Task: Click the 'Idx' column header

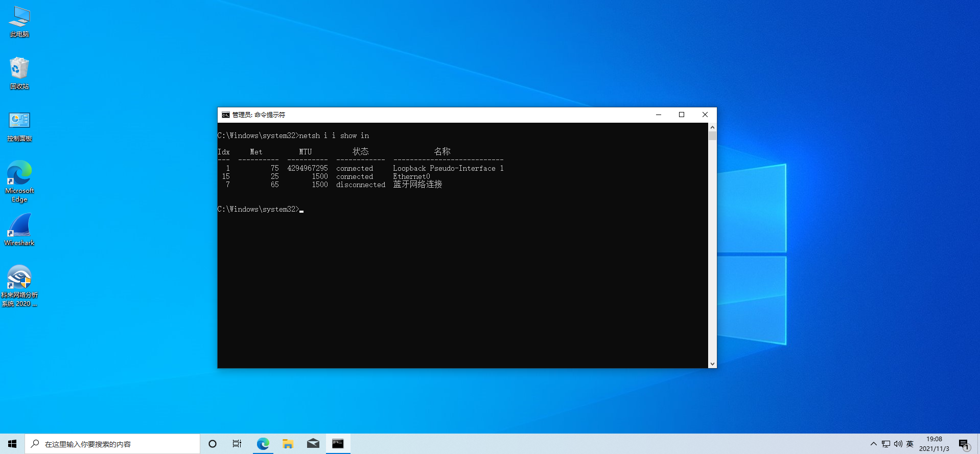Action: (224, 152)
